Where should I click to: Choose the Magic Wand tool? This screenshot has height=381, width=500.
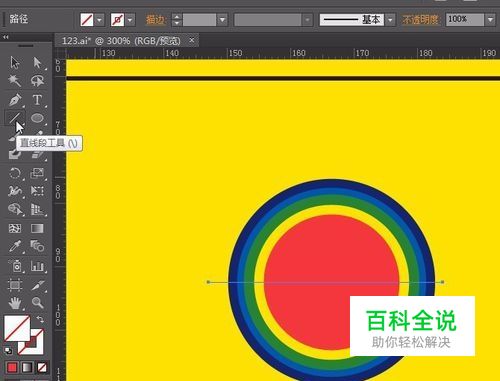pos(15,81)
